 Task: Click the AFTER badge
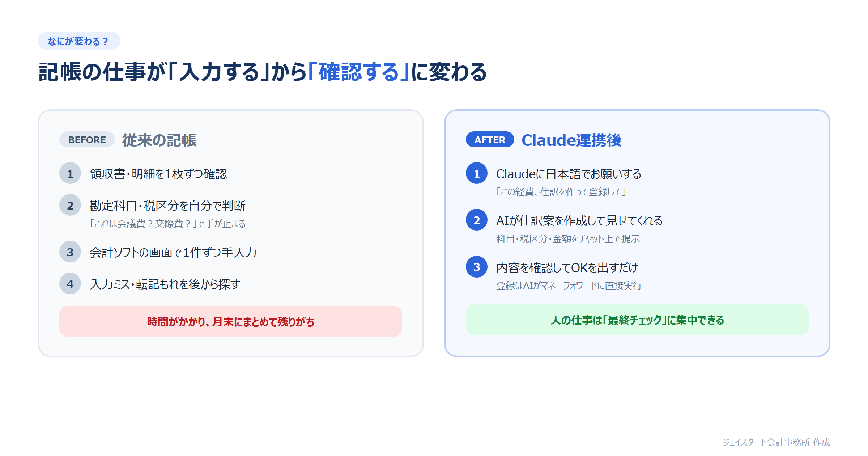coord(490,140)
